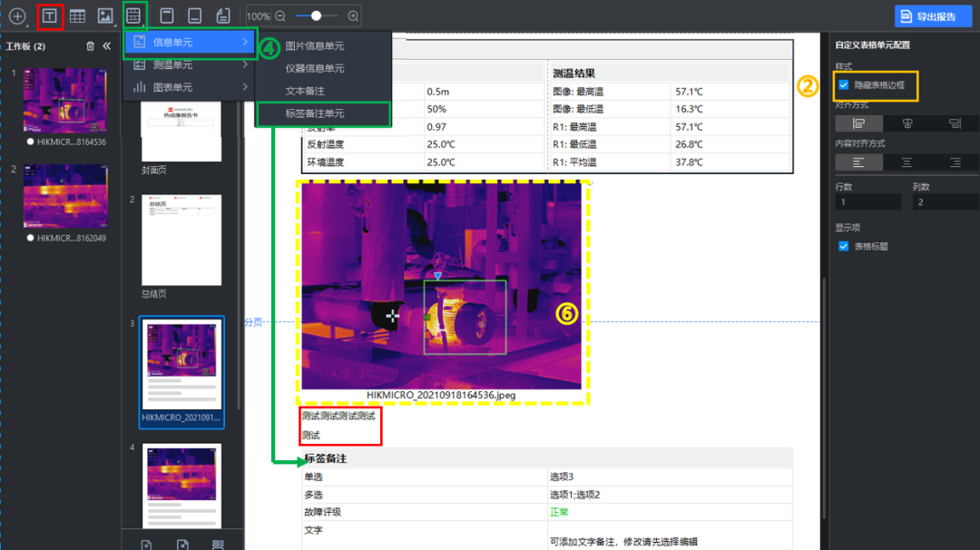This screenshot has height=550, width=980.
Task: Open the 总结页 summary page thumbnail
Action: (181, 240)
